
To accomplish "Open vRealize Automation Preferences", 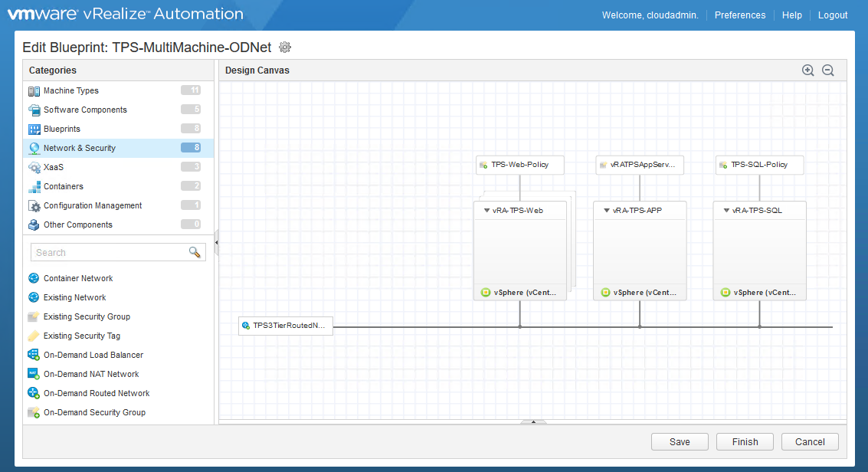I will 739,15.
